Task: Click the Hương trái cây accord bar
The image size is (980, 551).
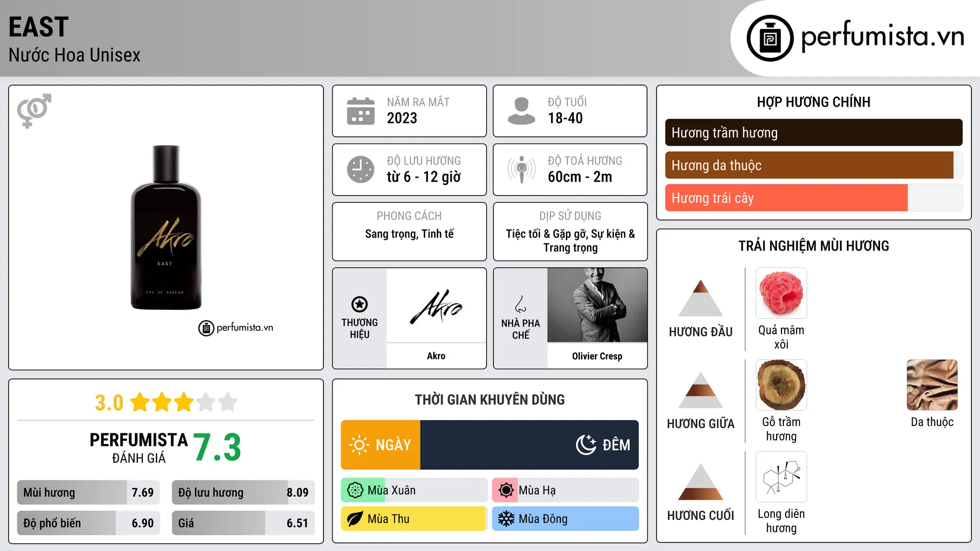Action: point(813,198)
